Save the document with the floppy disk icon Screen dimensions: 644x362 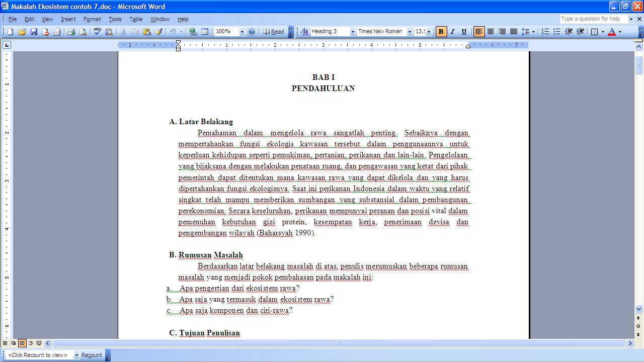pos(34,32)
